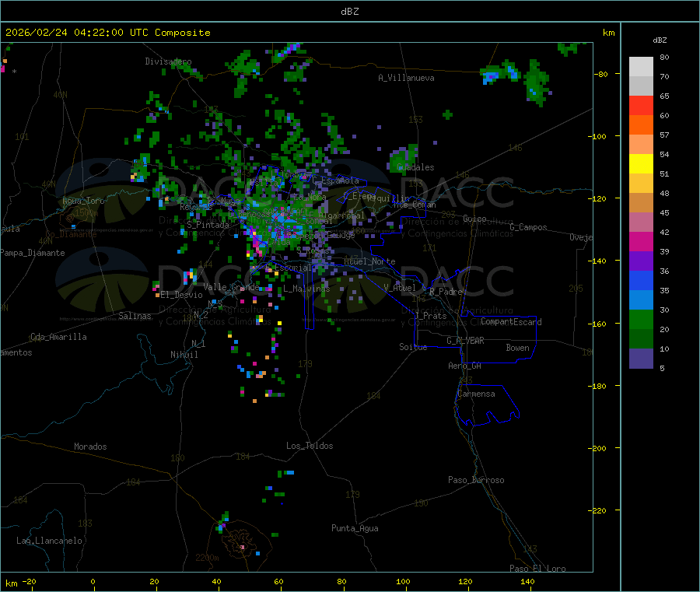
Task: Click the light blue 30 dBZ swatch
Action: click(641, 300)
